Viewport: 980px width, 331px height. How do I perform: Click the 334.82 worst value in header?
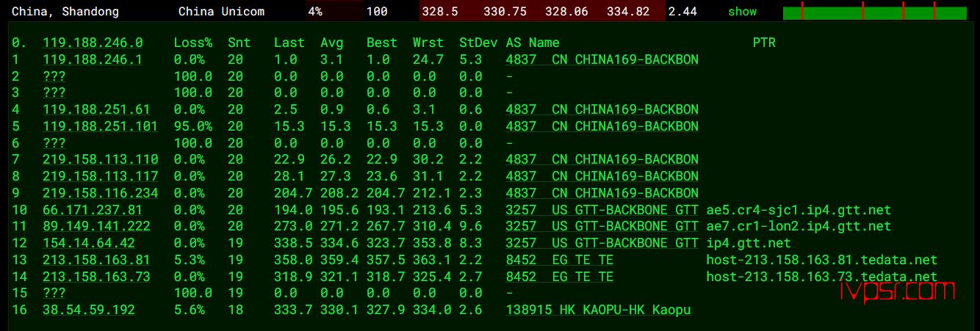coord(628,12)
